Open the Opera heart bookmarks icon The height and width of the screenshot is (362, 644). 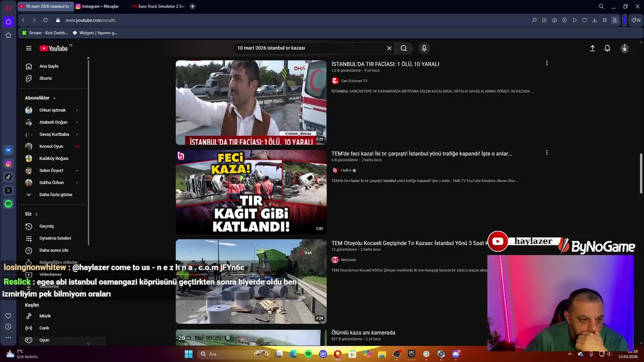[x=585, y=20]
